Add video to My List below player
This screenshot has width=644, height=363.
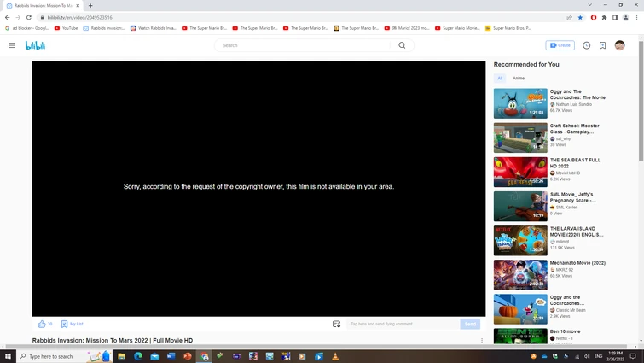point(72,324)
